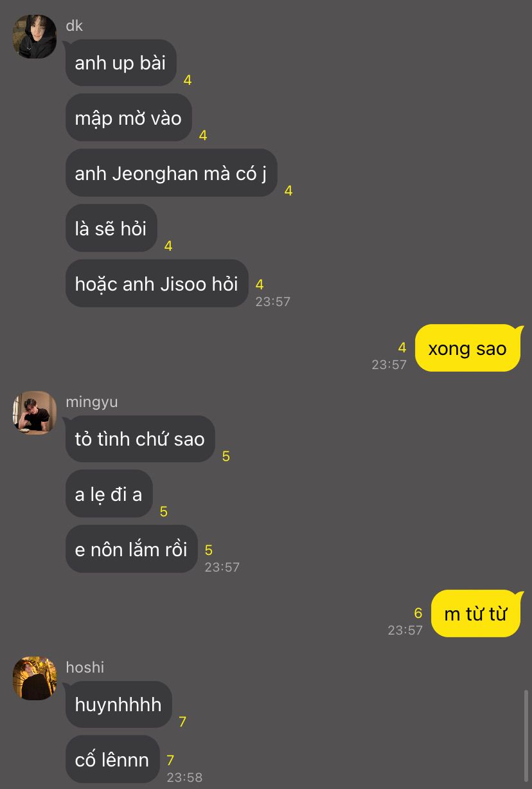
Task: Select the message 'a lẹ đi a'
Action: tap(109, 494)
